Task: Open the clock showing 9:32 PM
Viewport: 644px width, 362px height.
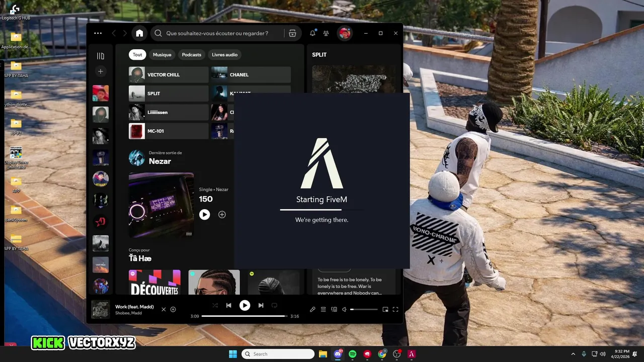Action: click(x=621, y=354)
